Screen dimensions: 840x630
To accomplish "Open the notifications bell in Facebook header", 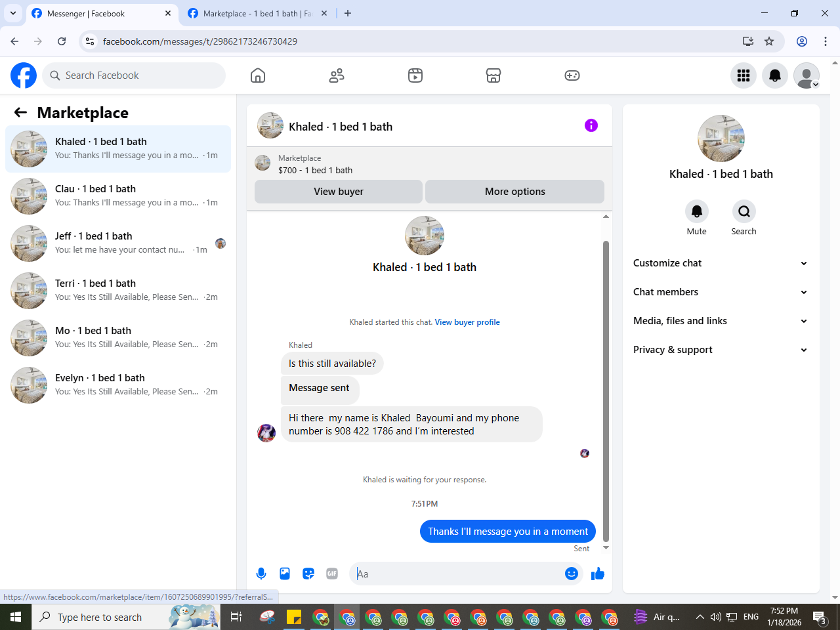I will 775,75.
